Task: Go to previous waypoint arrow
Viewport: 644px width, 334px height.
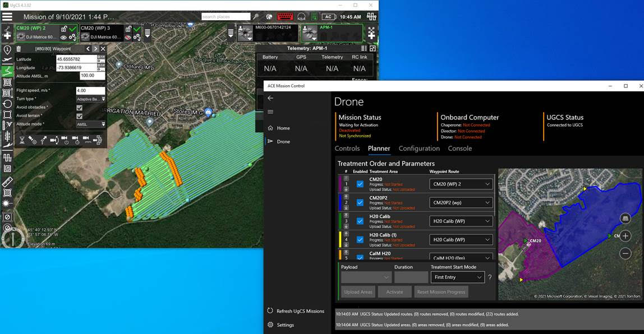Action: point(88,49)
